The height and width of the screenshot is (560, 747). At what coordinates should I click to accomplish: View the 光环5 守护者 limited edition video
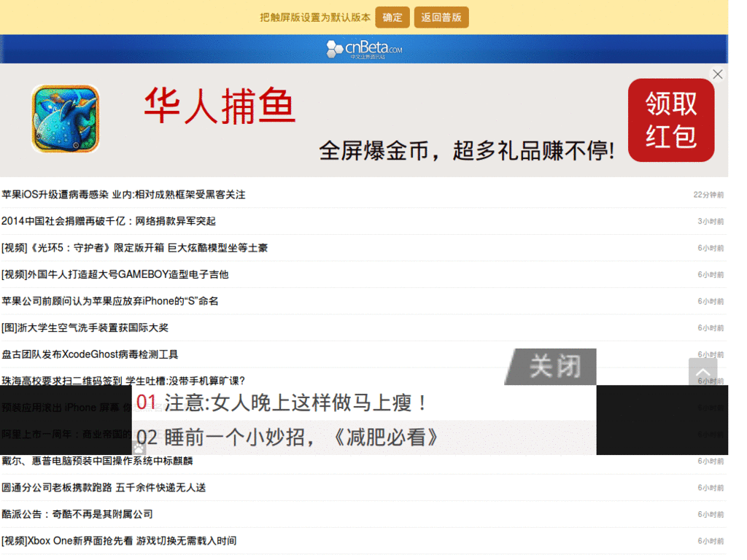[134, 247]
